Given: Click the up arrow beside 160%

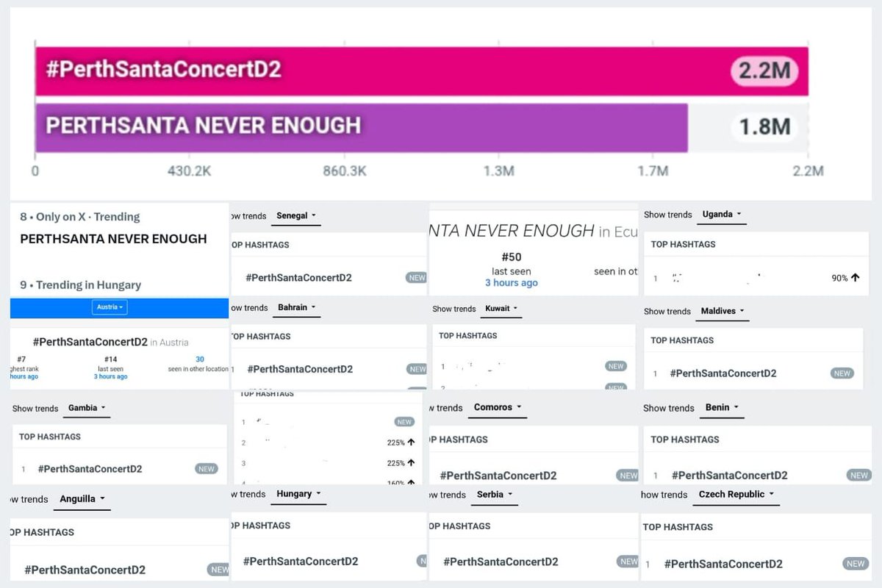Looking at the screenshot, I should coord(411,481).
